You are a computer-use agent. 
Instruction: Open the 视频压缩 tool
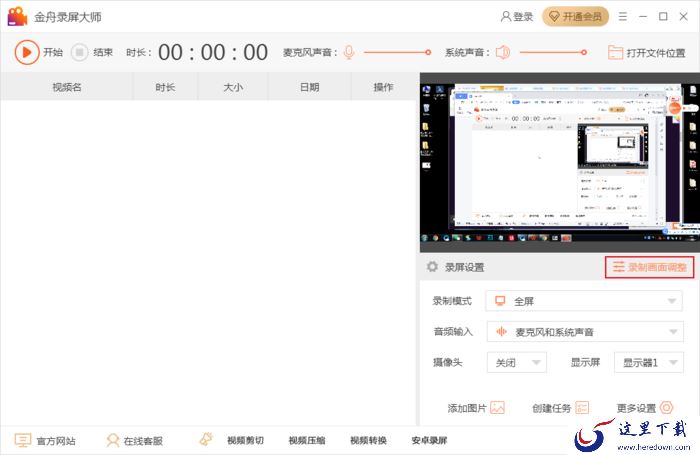tap(307, 440)
